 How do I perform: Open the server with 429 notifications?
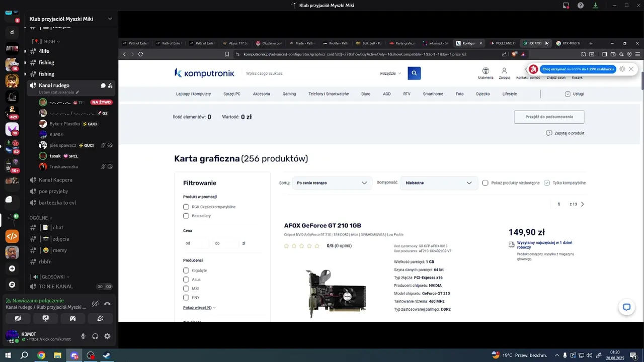coord(12,112)
